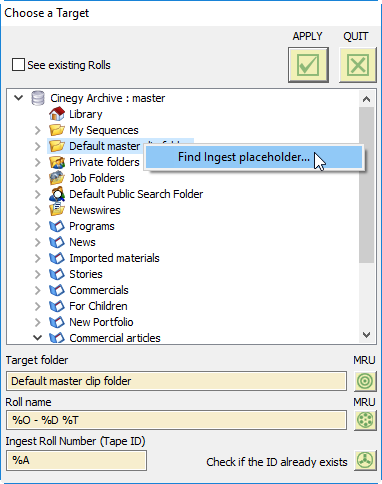Select Commercial articles in the tree
The height and width of the screenshot is (484, 382).
tap(115, 338)
